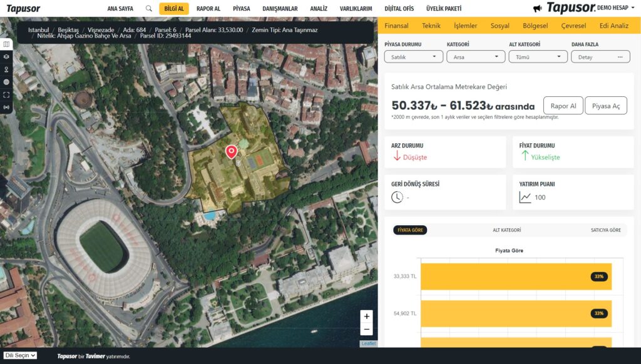Click the Yatırım Puanı value 100
Image resolution: width=641 pixels, height=364 pixels.
540,197
